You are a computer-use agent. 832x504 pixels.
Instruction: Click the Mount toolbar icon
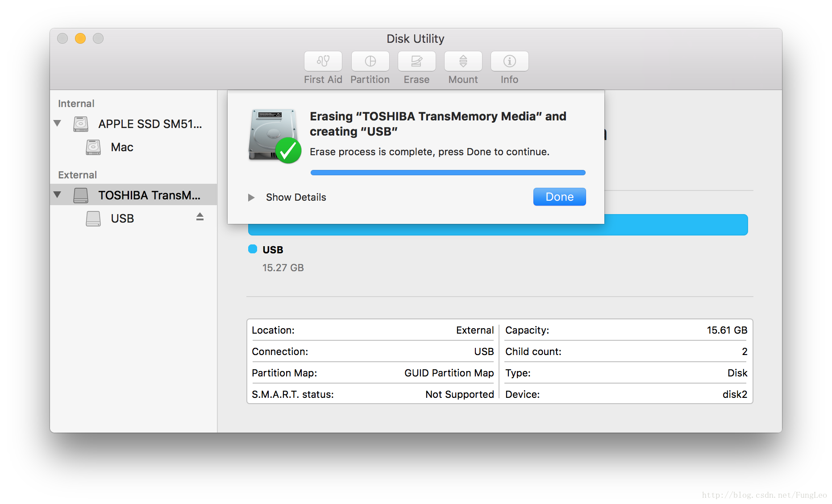click(x=463, y=61)
